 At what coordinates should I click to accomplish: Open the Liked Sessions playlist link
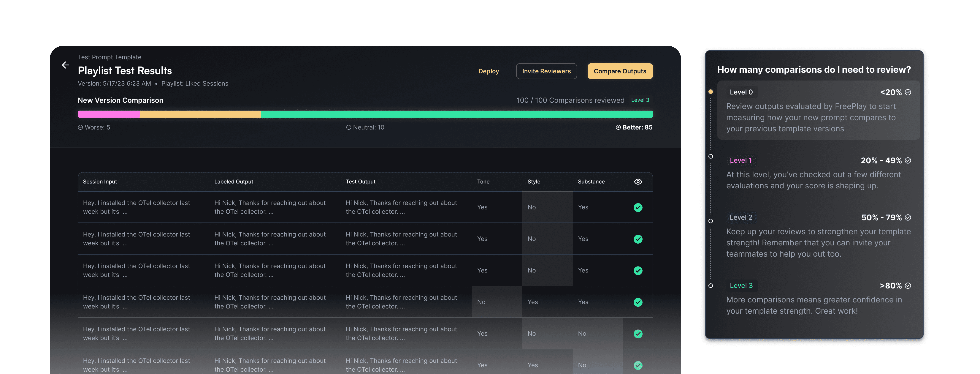[207, 83]
